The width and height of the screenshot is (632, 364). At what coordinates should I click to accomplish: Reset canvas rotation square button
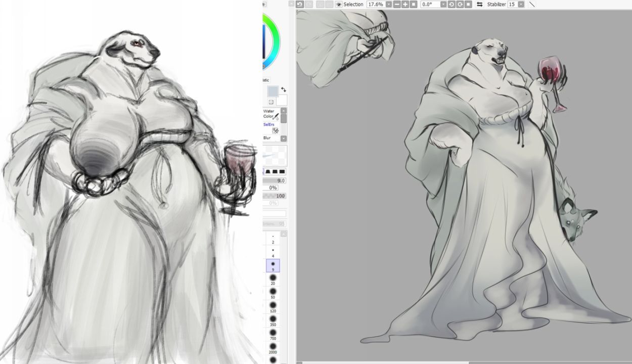468,4
